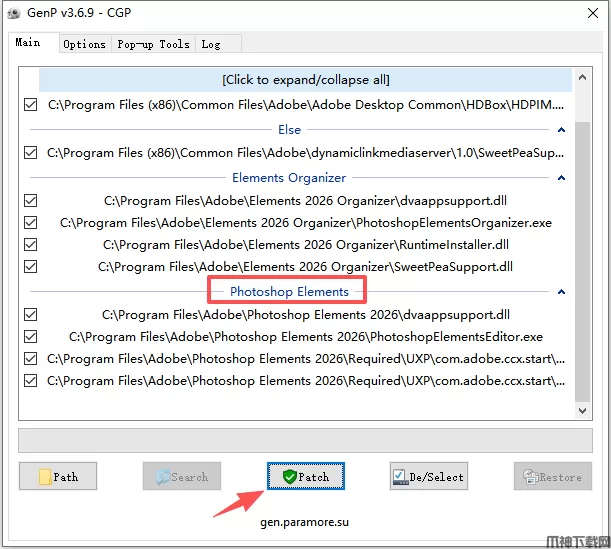
Task: Click the GenP app icon in title bar
Action: tap(14, 13)
